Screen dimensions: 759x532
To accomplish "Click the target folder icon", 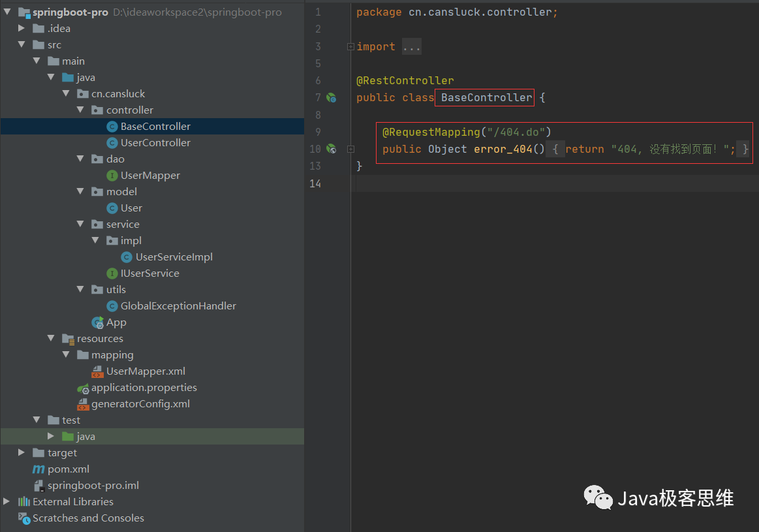I will [39, 452].
